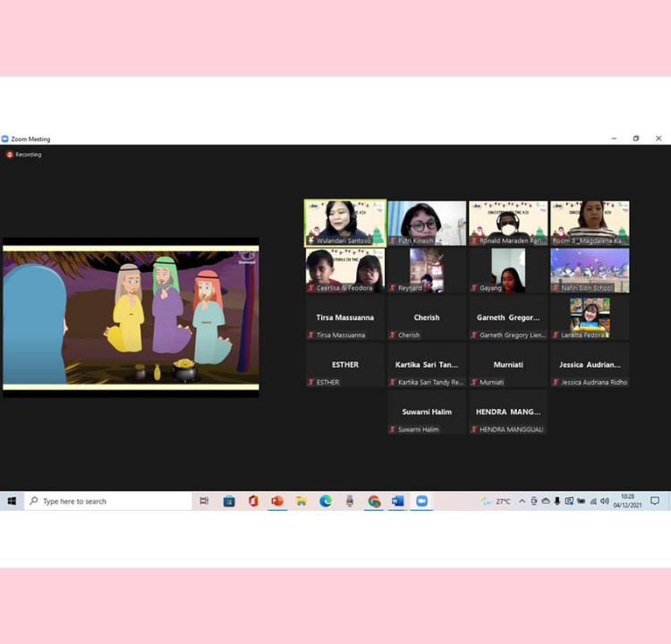Viewport: 671px width, 644px height.
Task: Select HENDRA MANGGUALI's participant tile
Action: (508, 411)
